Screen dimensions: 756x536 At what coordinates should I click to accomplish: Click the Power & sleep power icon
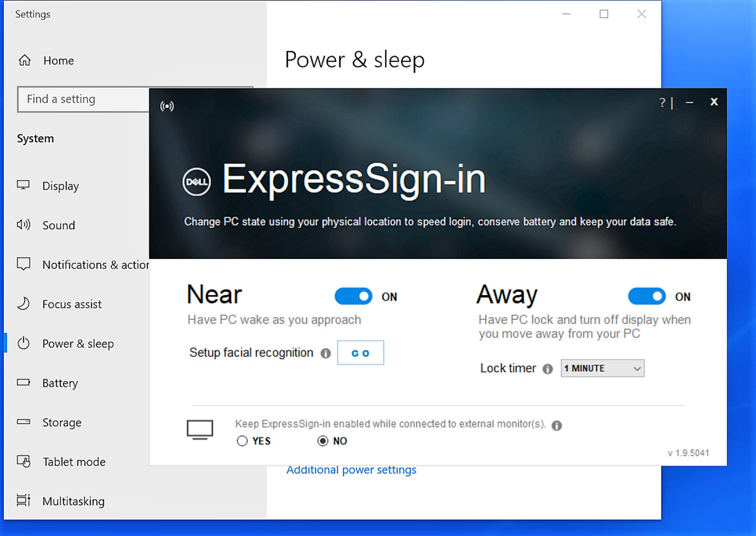pyautogui.click(x=24, y=343)
